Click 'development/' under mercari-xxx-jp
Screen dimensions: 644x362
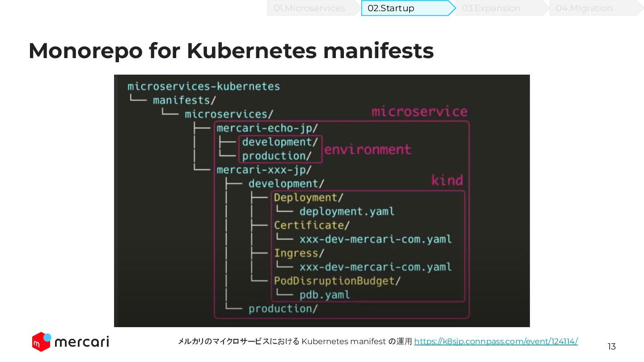click(x=286, y=184)
